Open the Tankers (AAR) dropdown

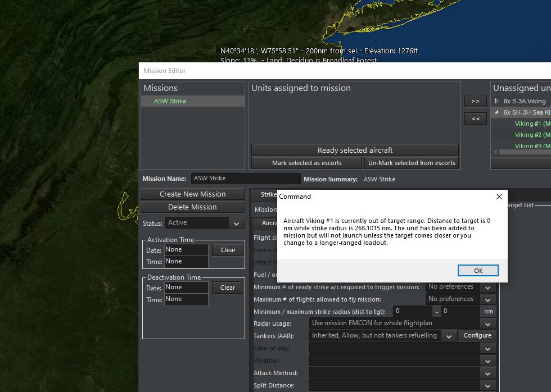(383, 335)
